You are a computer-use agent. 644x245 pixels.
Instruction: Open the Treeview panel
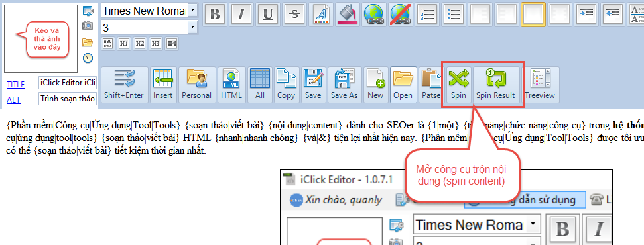tap(540, 85)
